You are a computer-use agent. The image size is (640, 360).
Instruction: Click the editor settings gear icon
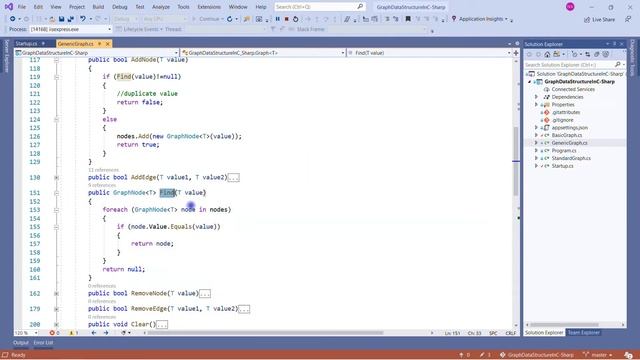click(x=517, y=43)
